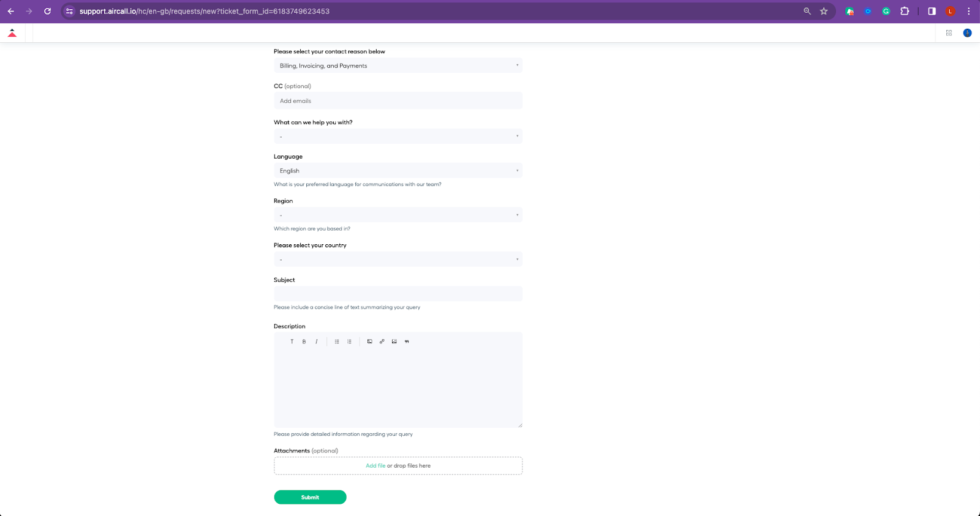Click the browser back arrow
The image size is (980, 516).
11,11
